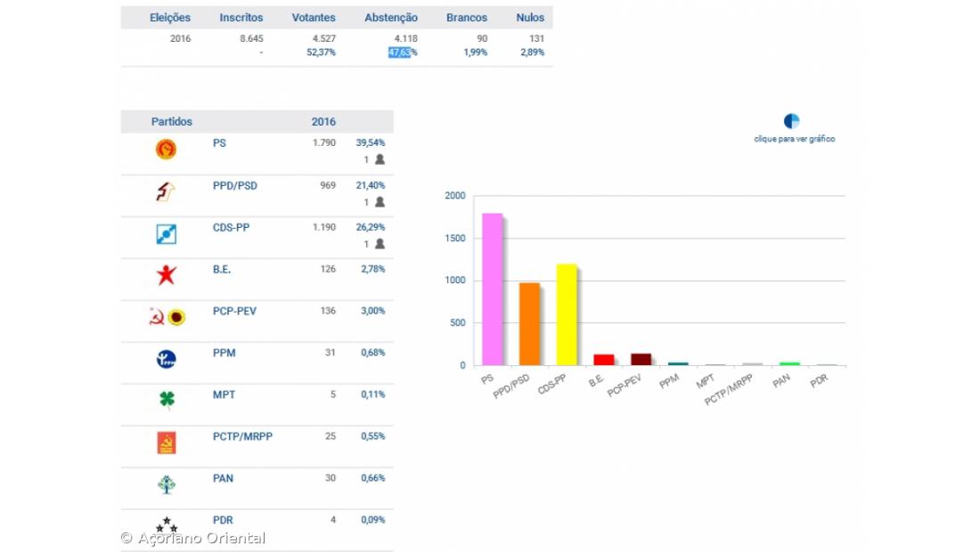Screen dimensions: 980x552
Task: Select the PCP-PEV hammer and sunflower logo
Action: [x=166, y=317]
